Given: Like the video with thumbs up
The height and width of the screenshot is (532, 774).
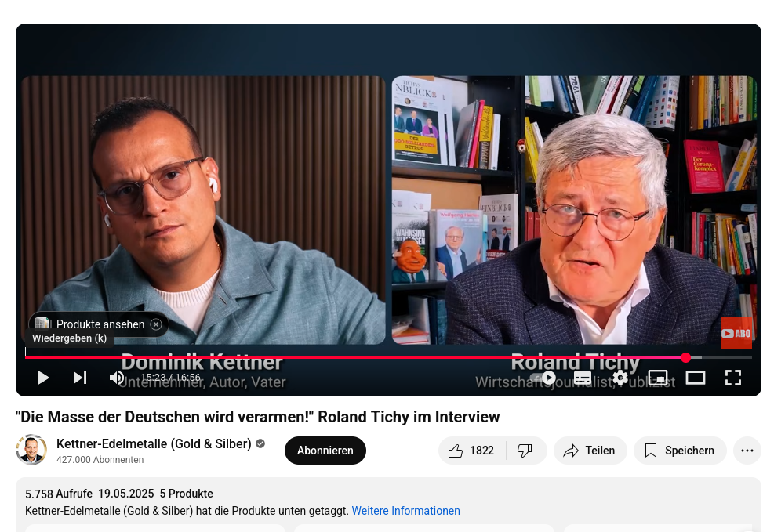Looking at the screenshot, I should tap(472, 451).
